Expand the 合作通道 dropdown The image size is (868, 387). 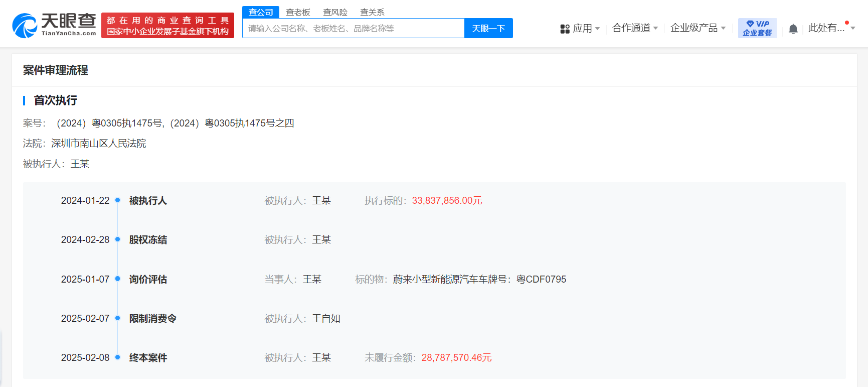click(x=635, y=28)
